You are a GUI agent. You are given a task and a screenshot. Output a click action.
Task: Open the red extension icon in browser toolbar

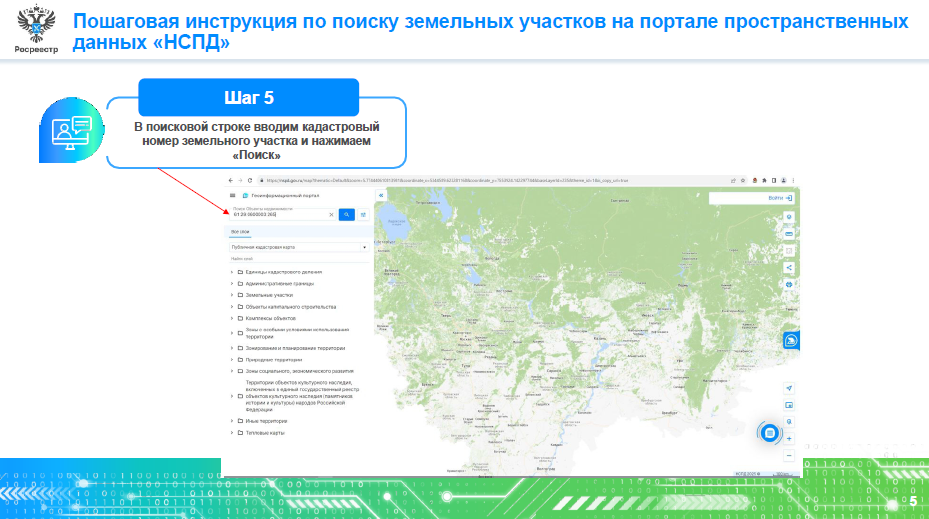point(754,180)
